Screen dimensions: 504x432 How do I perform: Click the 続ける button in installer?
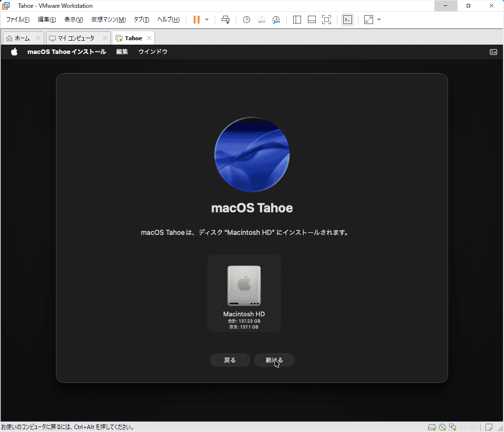click(274, 360)
